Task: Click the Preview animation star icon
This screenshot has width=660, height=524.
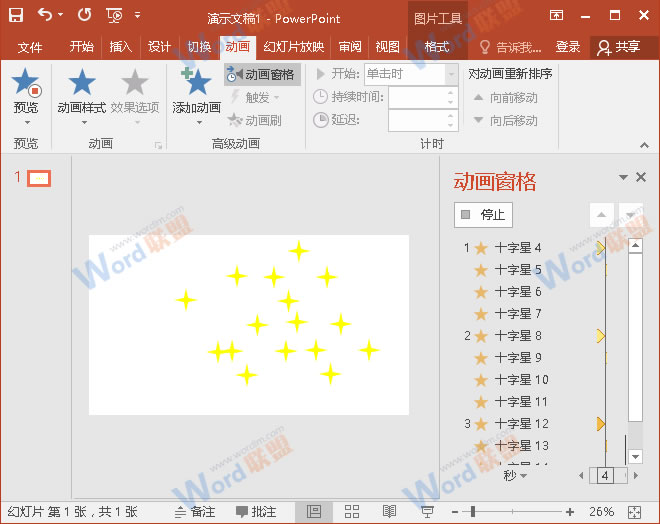Action: coord(26,84)
